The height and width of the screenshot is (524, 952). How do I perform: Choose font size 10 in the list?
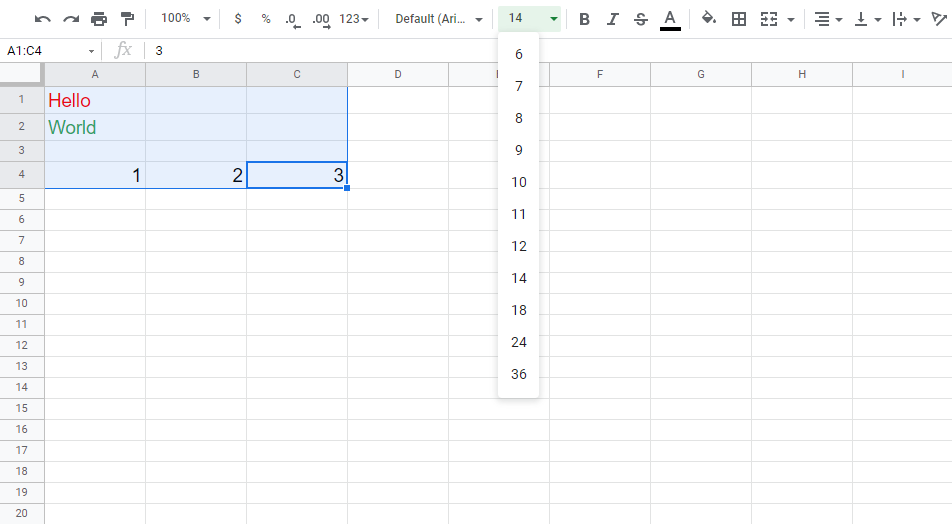pos(518,182)
